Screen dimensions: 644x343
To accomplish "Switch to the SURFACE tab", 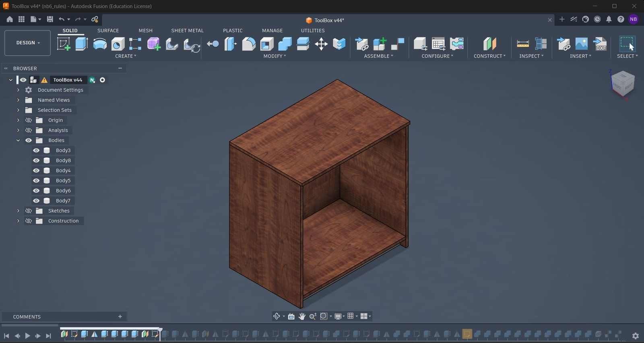I will tap(108, 31).
